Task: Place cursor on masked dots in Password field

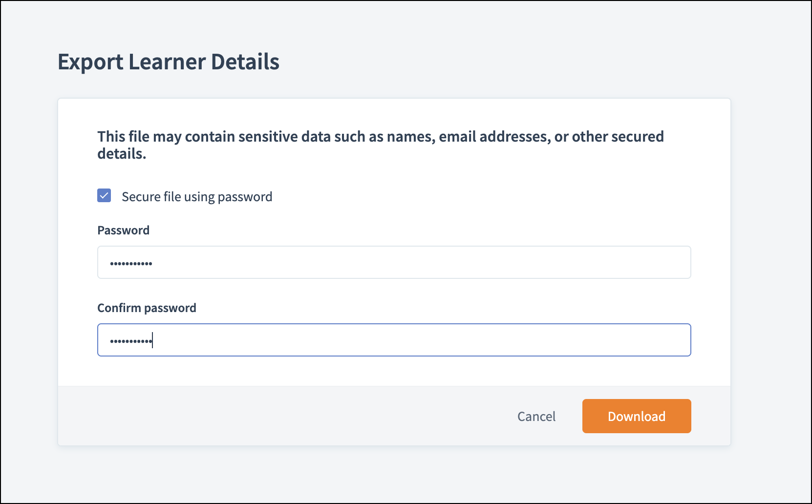Action: click(131, 264)
